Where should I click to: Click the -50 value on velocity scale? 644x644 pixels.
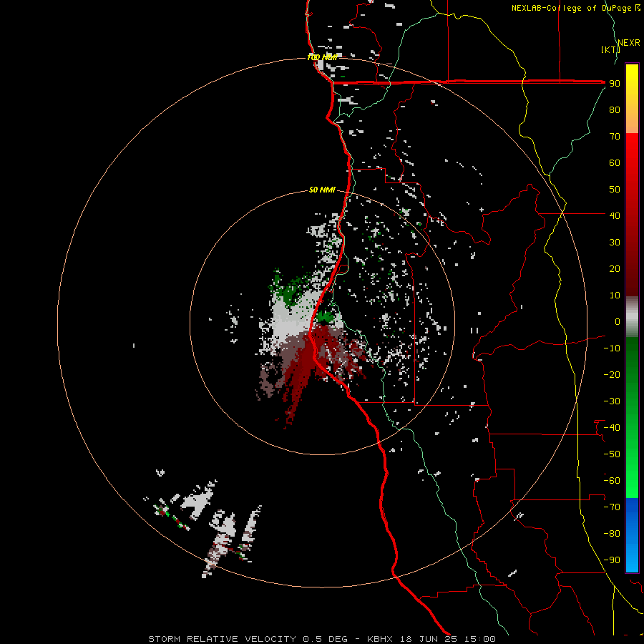point(612,454)
